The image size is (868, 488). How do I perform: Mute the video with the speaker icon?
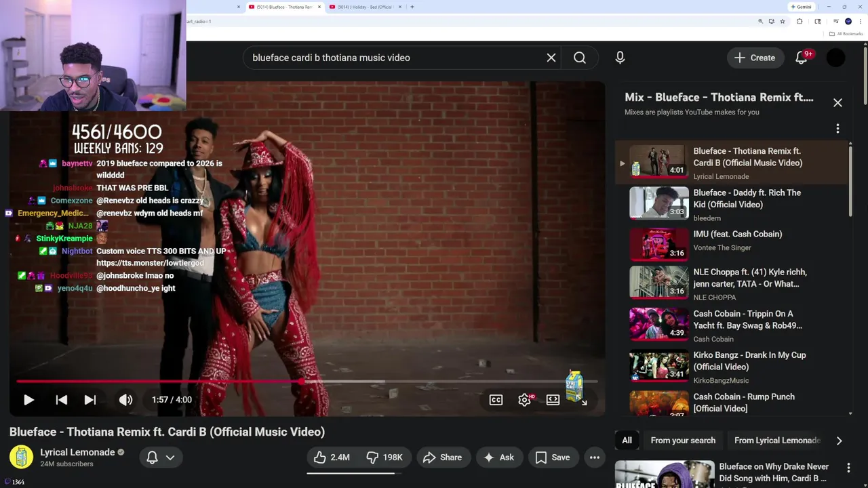coord(125,400)
